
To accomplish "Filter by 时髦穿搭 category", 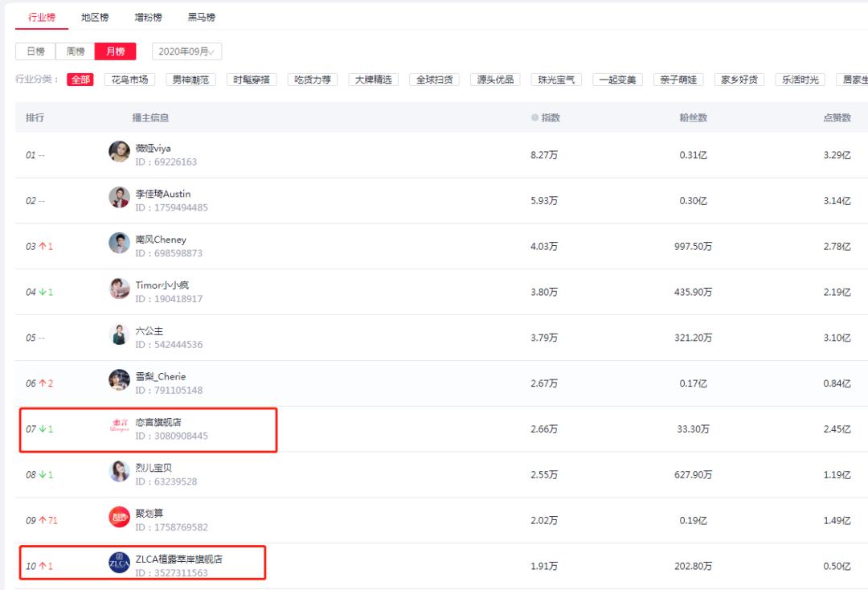I will click(x=252, y=79).
